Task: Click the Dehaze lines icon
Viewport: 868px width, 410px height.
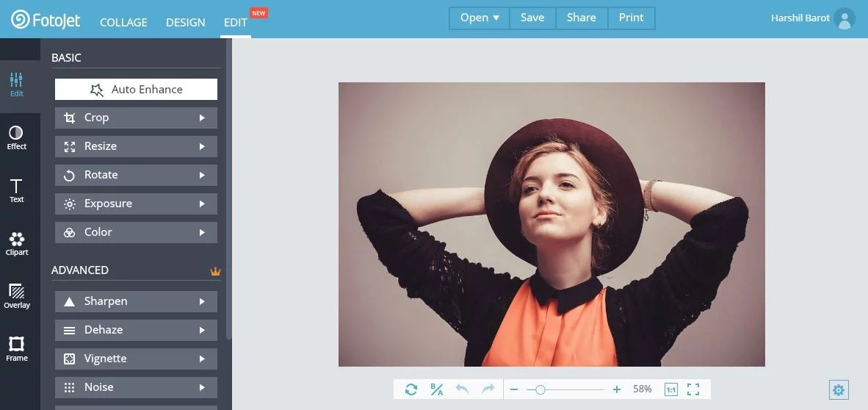Action: pyautogui.click(x=69, y=330)
